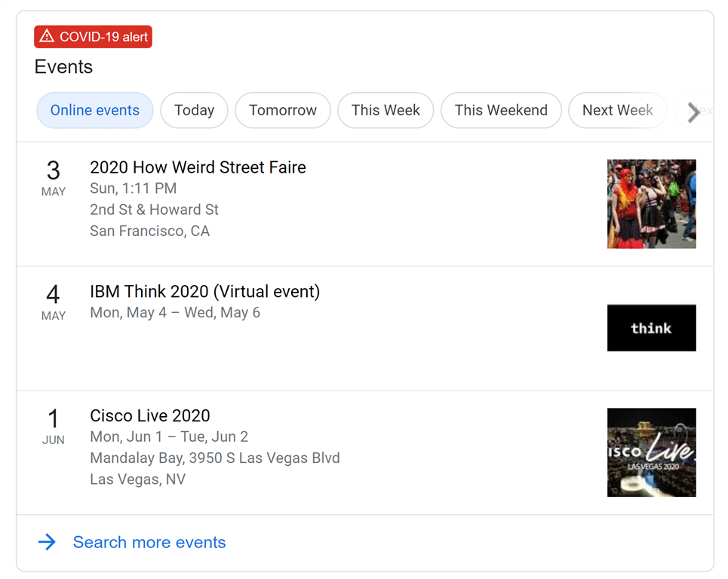This screenshot has height=579, width=728.
Task: Click the 'Sun, 1:11 PM' time text
Action: pos(134,188)
